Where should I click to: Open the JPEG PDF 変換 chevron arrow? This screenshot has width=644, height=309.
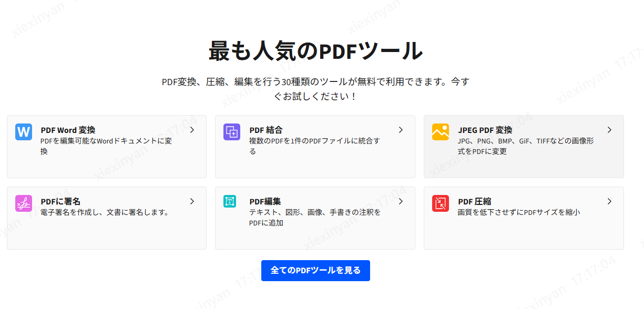(x=609, y=130)
